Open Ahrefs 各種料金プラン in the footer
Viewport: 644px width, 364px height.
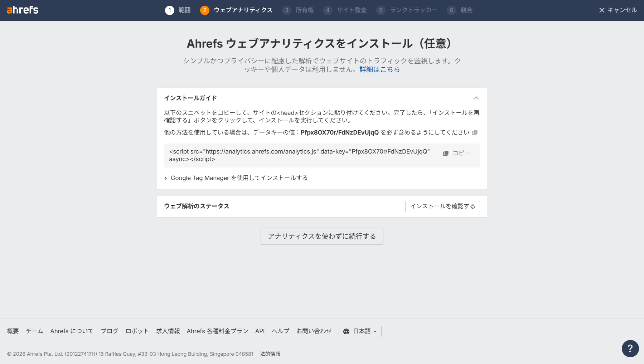pos(217,331)
